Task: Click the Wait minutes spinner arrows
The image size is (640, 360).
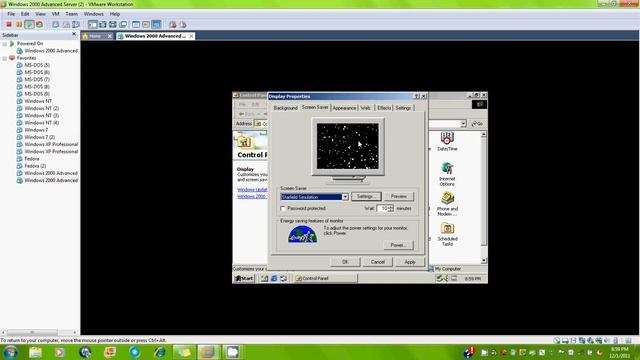Action: pyautogui.click(x=391, y=208)
